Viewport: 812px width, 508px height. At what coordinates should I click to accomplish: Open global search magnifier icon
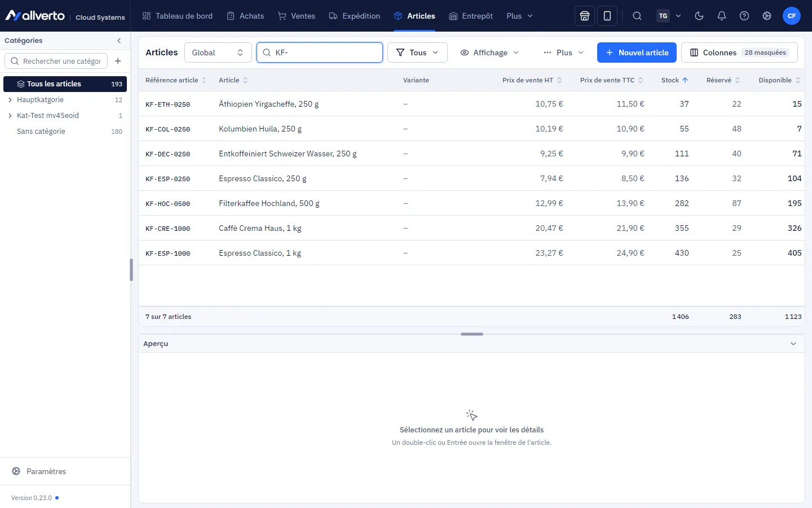(x=637, y=16)
